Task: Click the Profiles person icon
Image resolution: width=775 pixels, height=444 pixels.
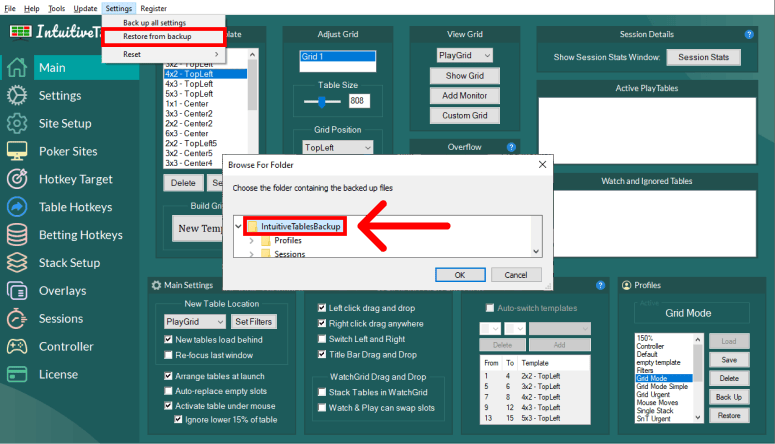Action: [626, 285]
